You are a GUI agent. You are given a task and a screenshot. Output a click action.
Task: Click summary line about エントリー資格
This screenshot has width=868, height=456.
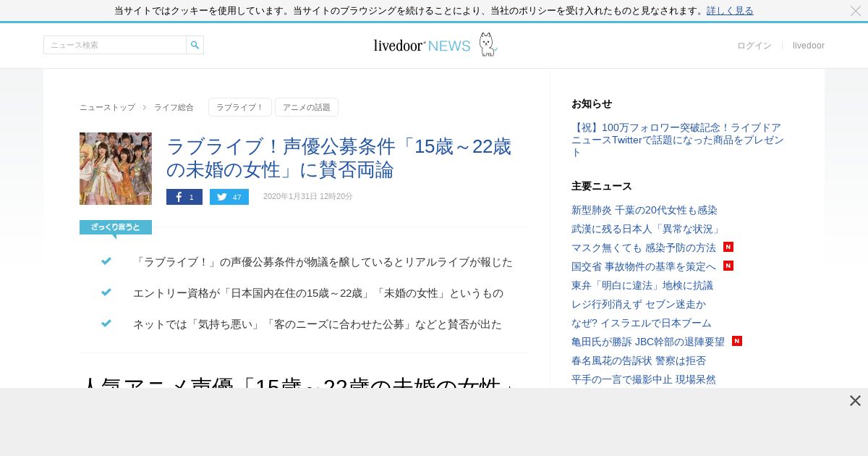(318, 293)
